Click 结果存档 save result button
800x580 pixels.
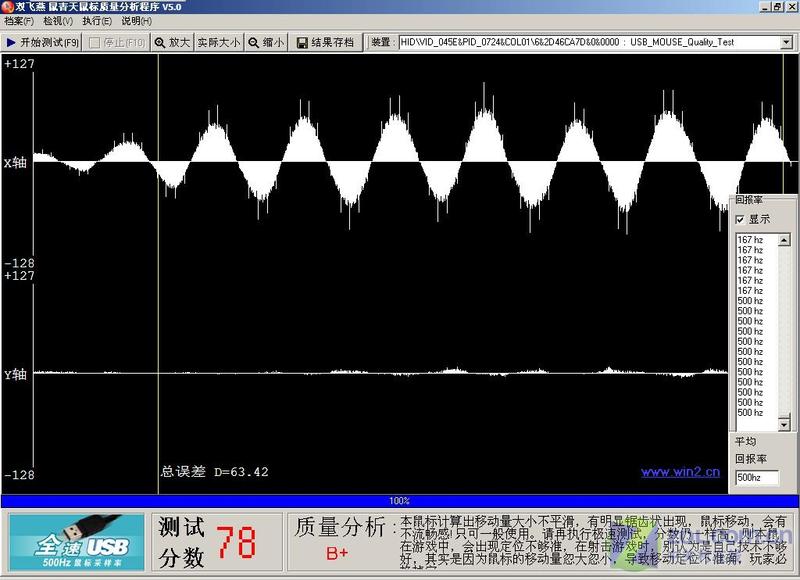tap(326, 42)
